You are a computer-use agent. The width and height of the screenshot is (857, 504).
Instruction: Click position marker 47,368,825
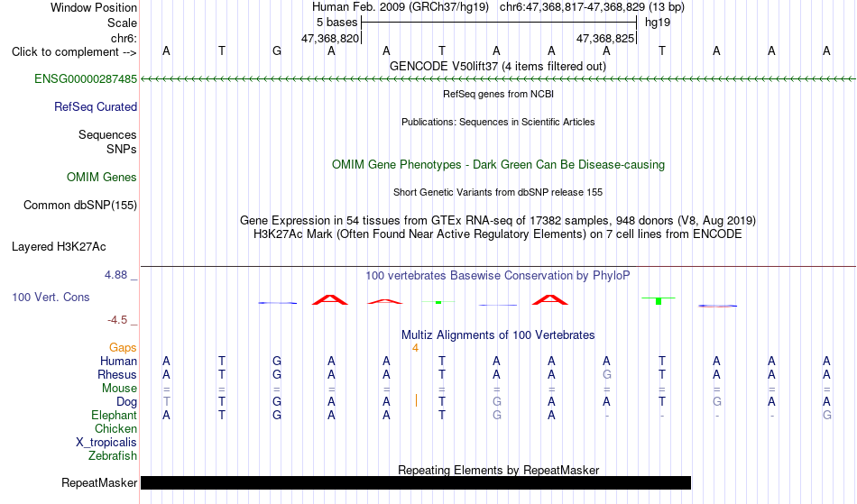point(605,38)
